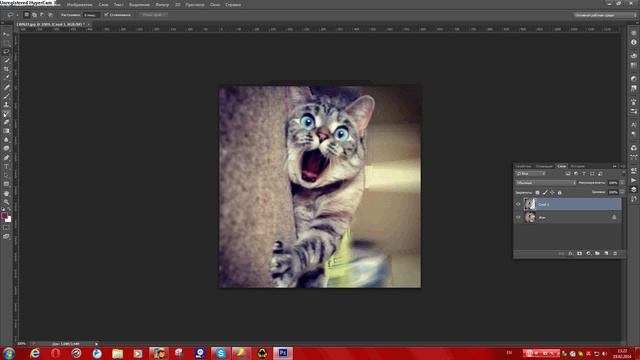This screenshot has width=640, height=360.
Task: Select the Blur tool
Action: click(x=6, y=140)
